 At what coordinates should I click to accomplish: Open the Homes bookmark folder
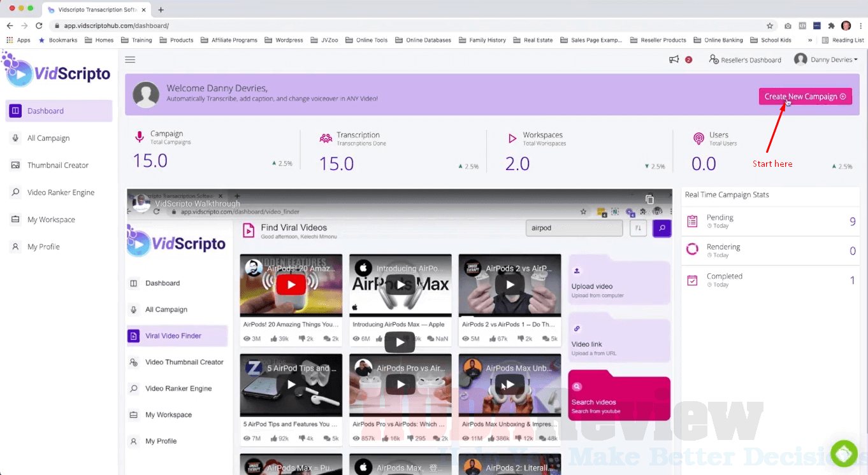[x=99, y=40]
